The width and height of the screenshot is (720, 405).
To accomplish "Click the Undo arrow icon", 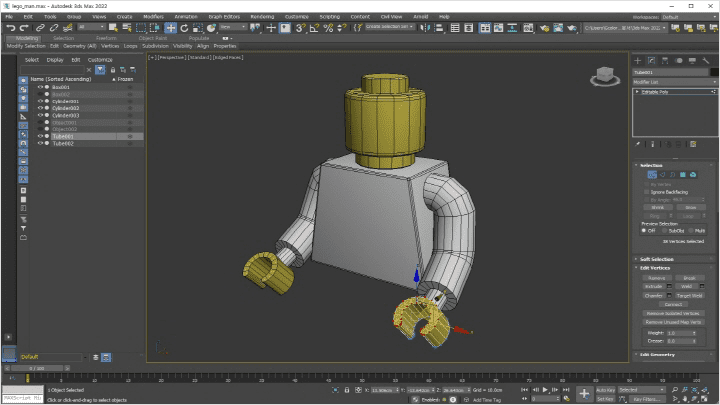I will [x=11, y=28].
